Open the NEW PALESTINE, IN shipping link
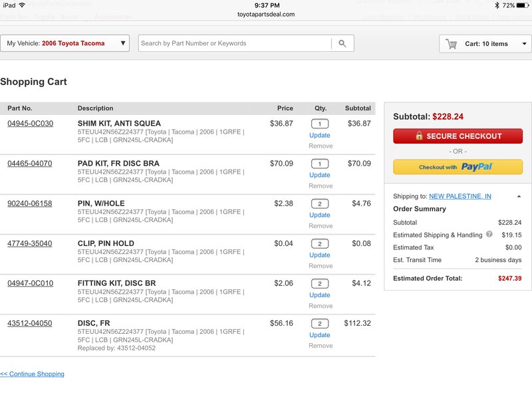Viewport: 532px width, 399px height. point(460,196)
